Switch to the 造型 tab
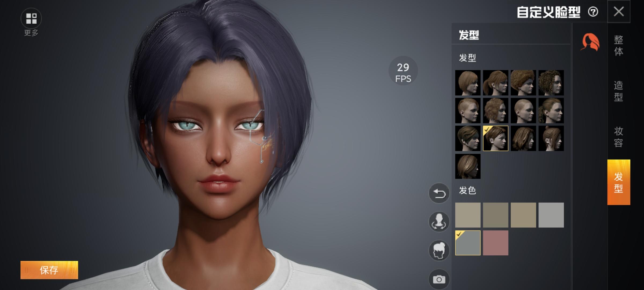 (619, 91)
